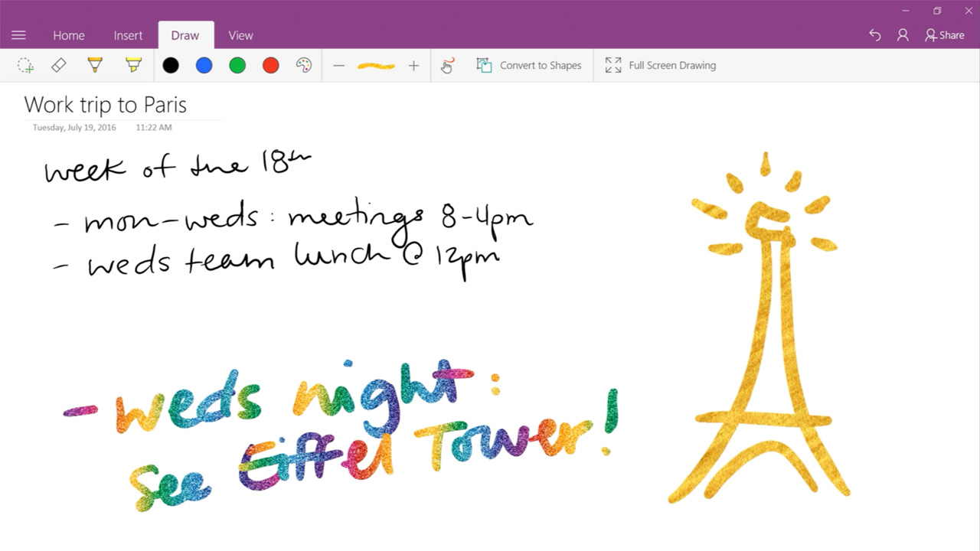Select the Highlighter tool
The image size is (980, 551).
pos(132,65)
